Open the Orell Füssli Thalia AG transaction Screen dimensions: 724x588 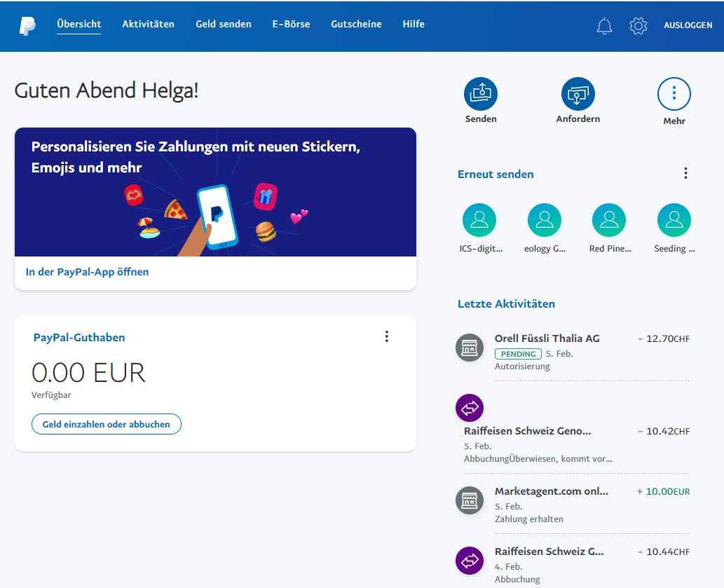coord(573,353)
